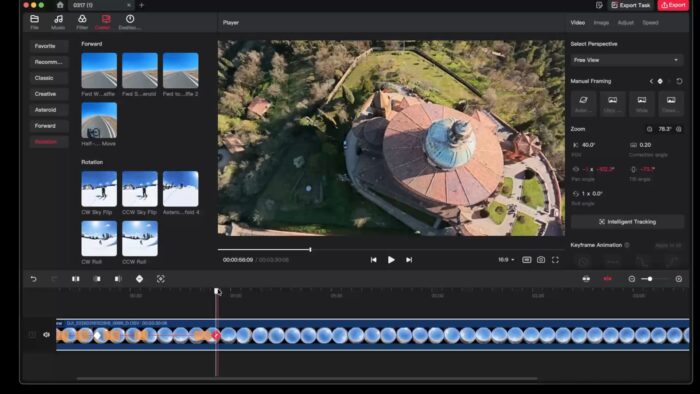
Task: Add a keyframe from the timeline toolbar
Action: [139, 279]
